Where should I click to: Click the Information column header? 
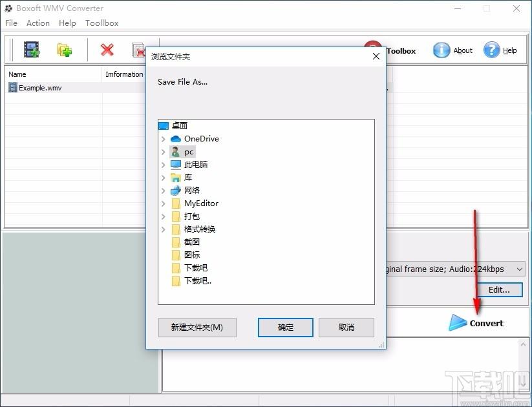pos(124,74)
